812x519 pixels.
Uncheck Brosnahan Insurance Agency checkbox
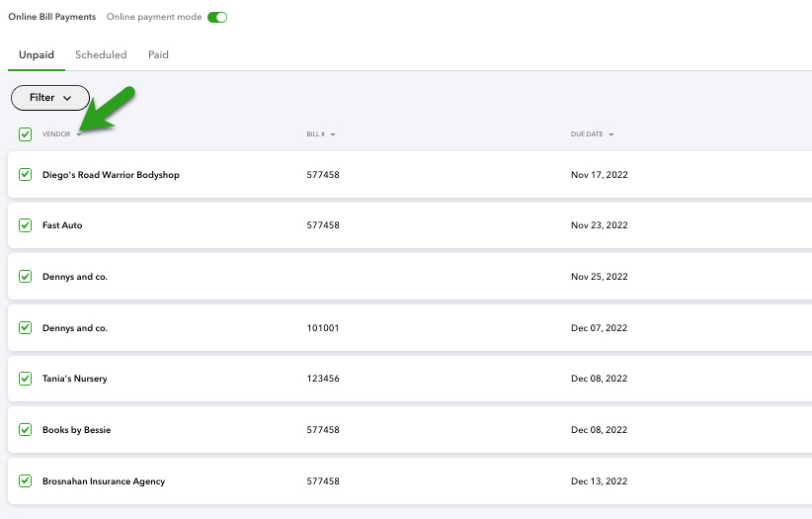tap(26, 481)
